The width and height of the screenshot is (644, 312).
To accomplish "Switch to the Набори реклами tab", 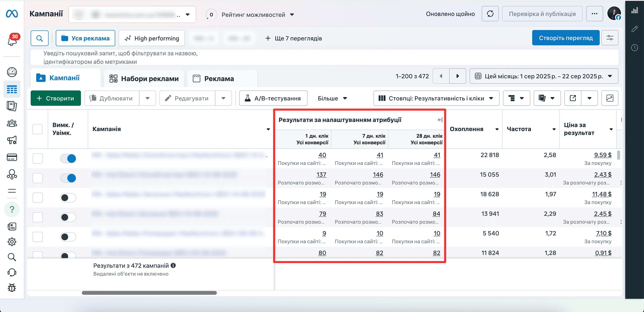I will click(x=144, y=79).
